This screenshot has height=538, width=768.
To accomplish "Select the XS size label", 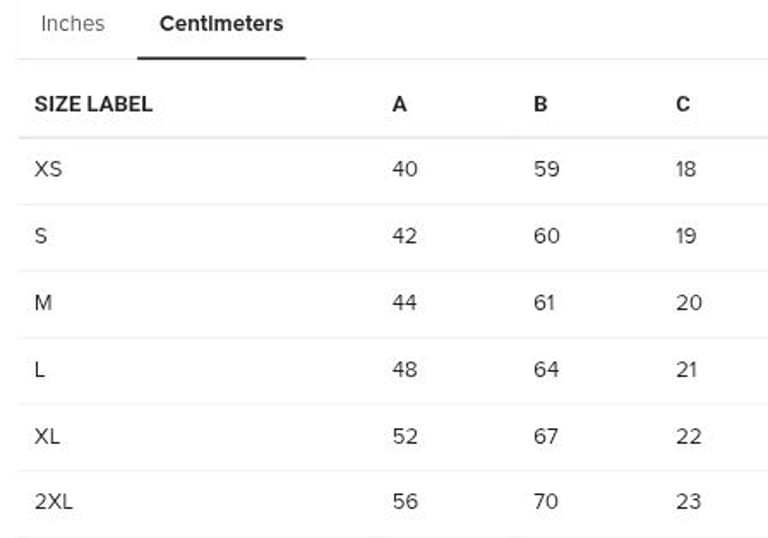I will [x=48, y=169].
